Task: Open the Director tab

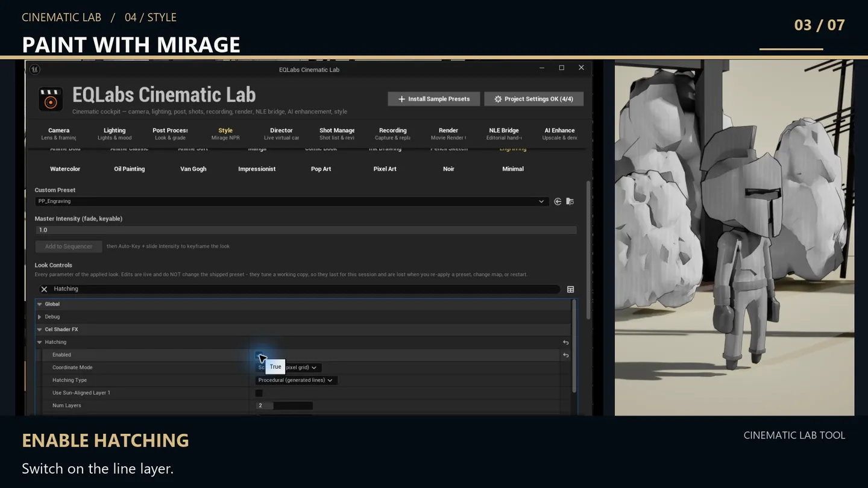Action: 281,134
